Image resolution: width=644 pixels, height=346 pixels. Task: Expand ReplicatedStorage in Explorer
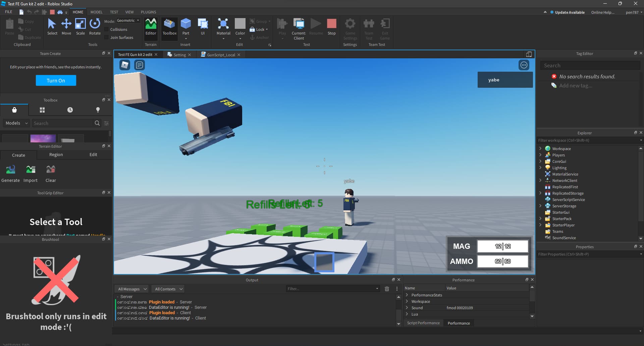(540, 193)
